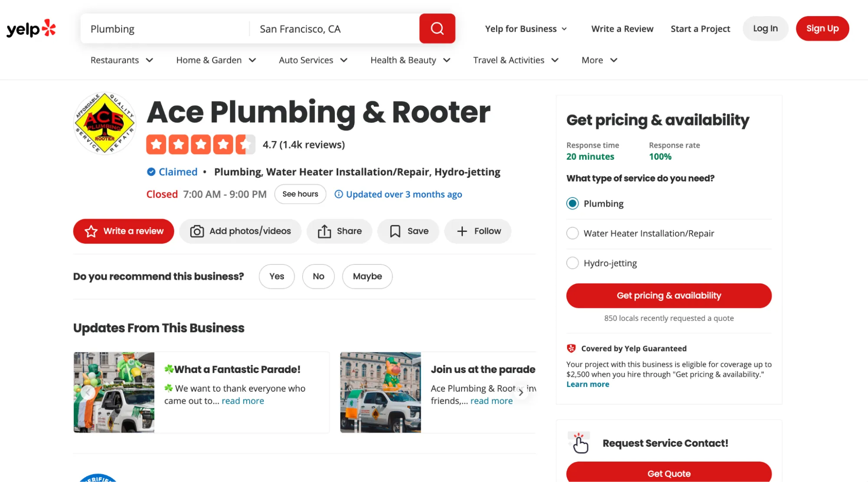Click the Yelp logo
Screen dimensions: 868x482
click(x=31, y=29)
